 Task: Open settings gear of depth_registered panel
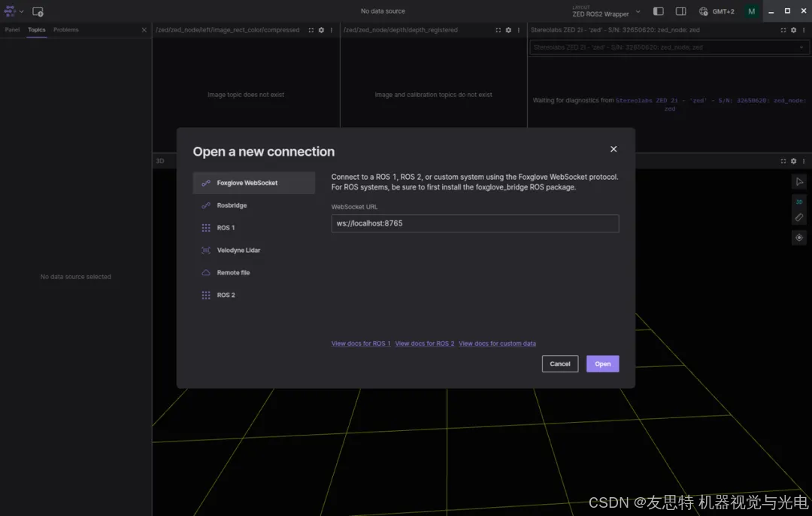tap(508, 30)
